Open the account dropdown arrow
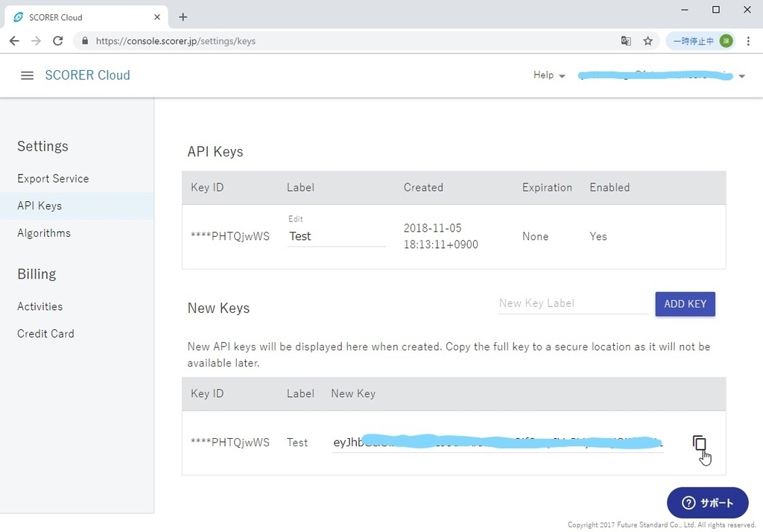 (742, 76)
